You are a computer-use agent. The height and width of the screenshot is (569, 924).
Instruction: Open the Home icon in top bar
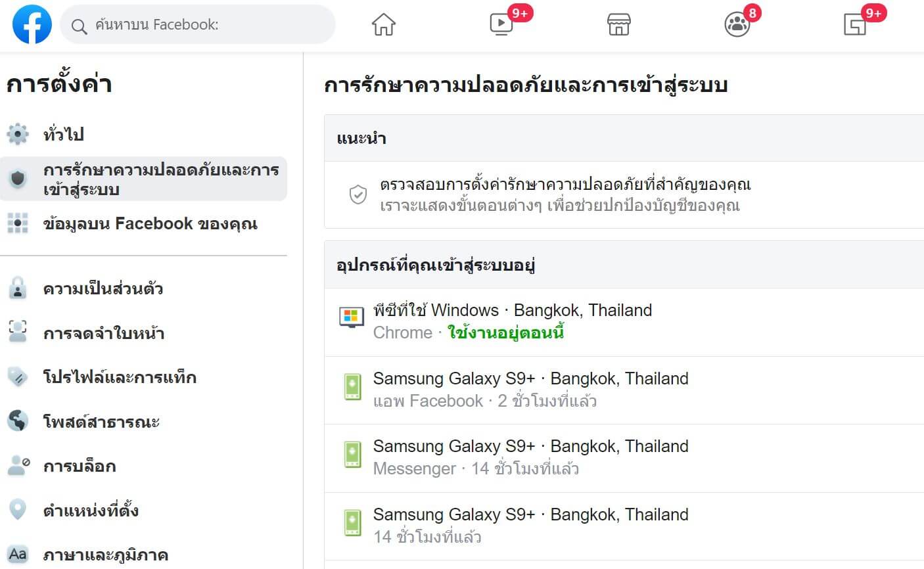pyautogui.click(x=384, y=25)
